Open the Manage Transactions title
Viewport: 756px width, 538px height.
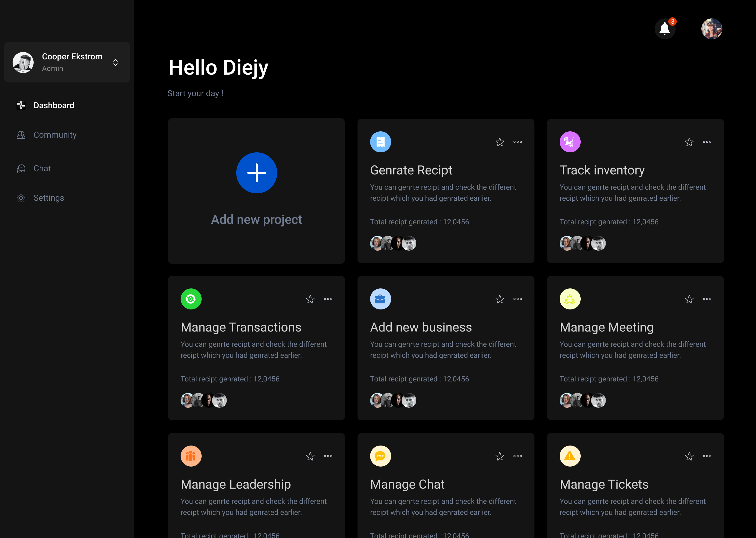(241, 327)
